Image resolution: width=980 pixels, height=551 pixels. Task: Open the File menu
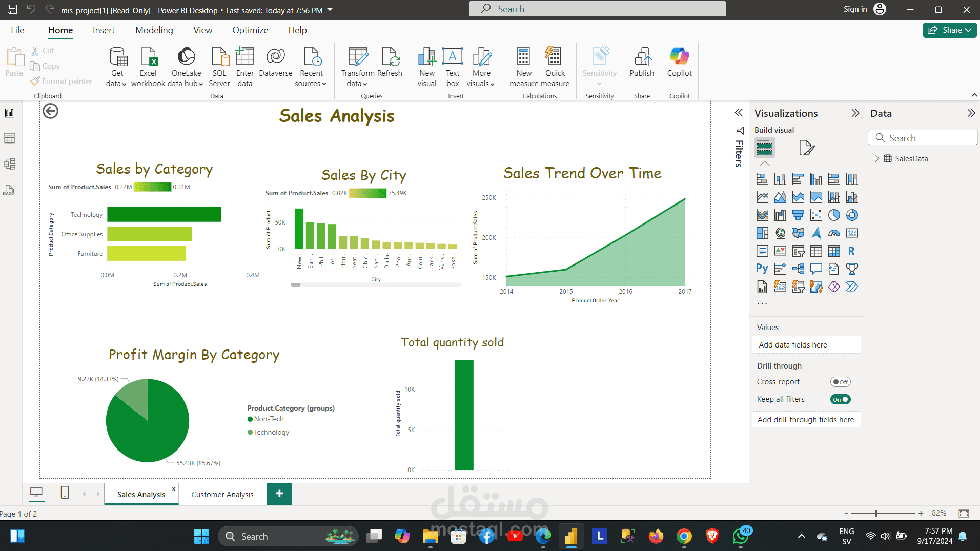point(17,30)
